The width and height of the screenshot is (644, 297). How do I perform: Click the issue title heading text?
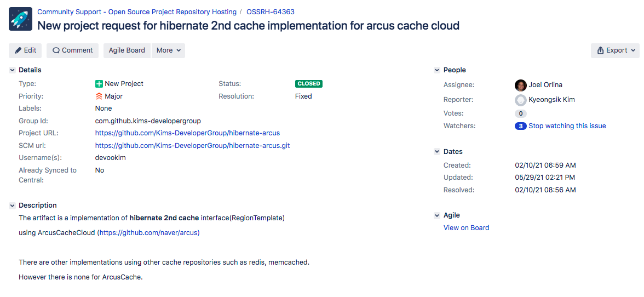click(x=248, y=25)
